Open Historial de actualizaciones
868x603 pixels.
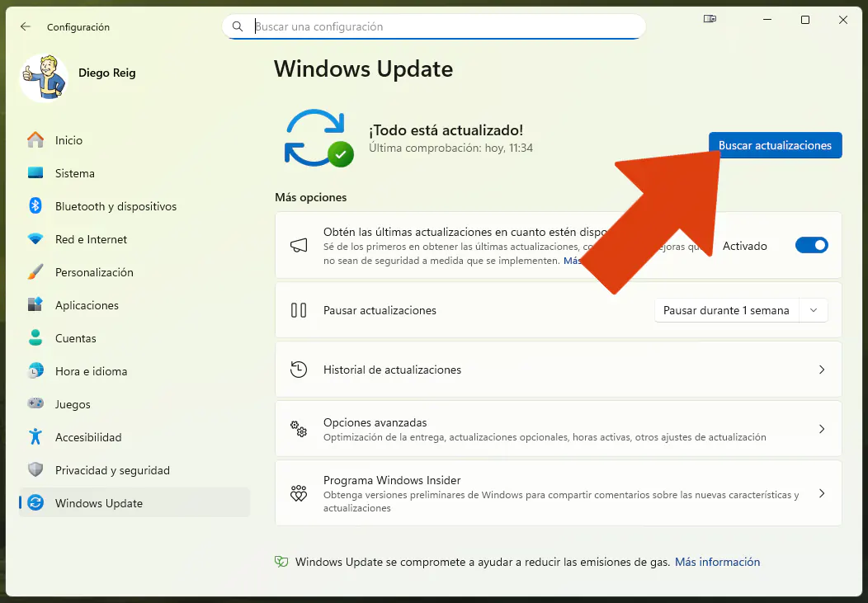[559, 369]
